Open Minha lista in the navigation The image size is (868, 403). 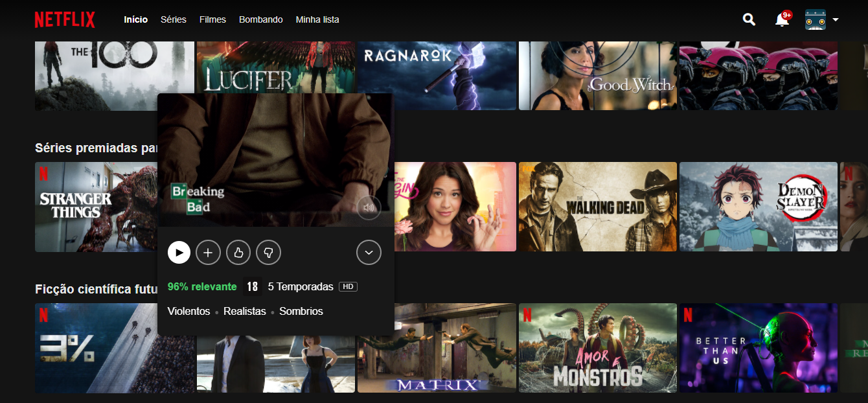click(x=317, y=19)
